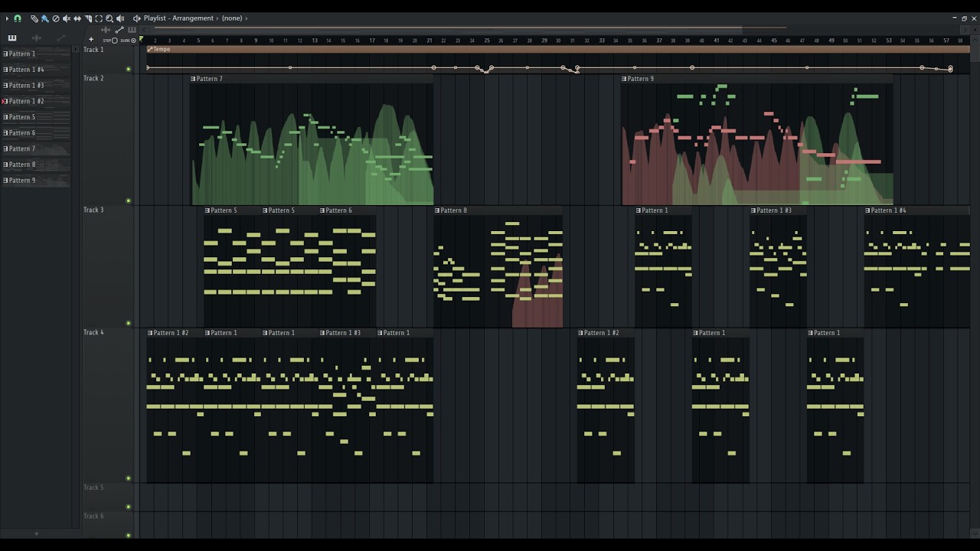
Task: Switch to the audio clips picker tab
Action: pos(36,38)
